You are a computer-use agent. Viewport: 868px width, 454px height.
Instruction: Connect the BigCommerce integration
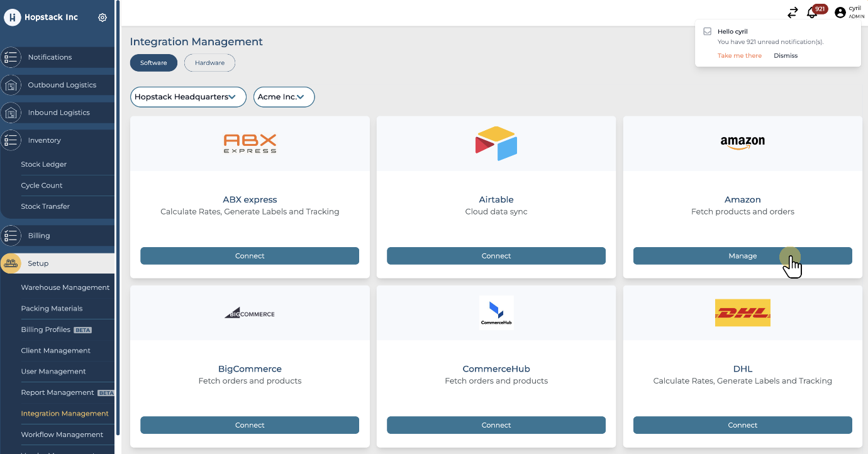[250, 425]
